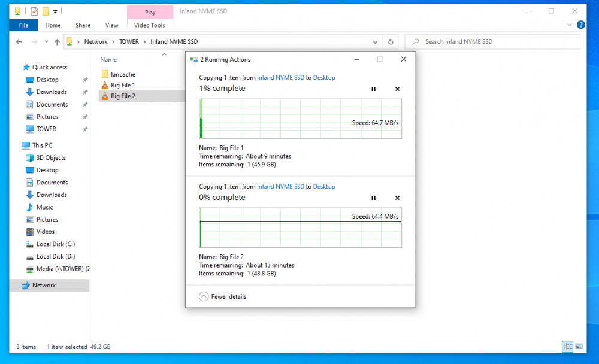Unpin Downloads from Quick access
The width and height of the screenshot is (599, 364).
pyautogui.click(x=85, y=92)
